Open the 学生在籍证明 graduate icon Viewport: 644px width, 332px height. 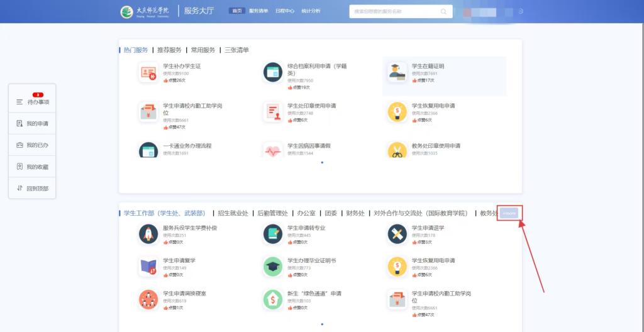tap(397, 72)
